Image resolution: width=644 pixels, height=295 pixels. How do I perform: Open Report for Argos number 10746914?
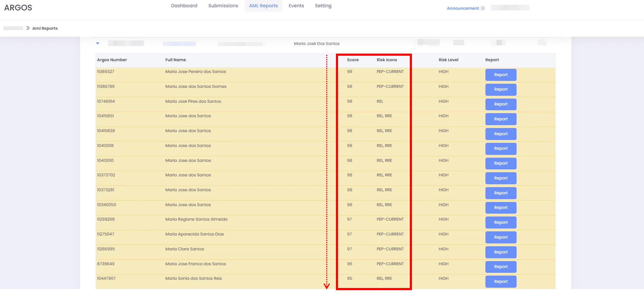click(501, 104)
